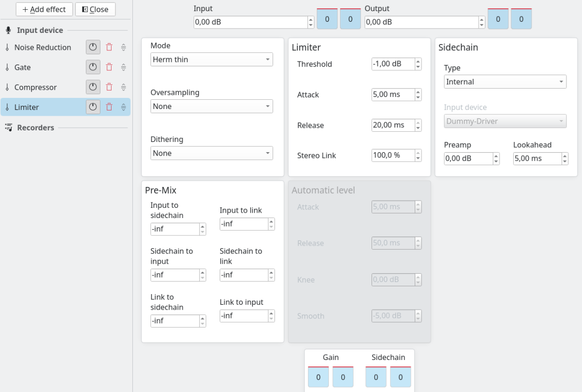Remove the Limiter effect with trash icon
Screen dimensions: 582x392
click(109, 107)
